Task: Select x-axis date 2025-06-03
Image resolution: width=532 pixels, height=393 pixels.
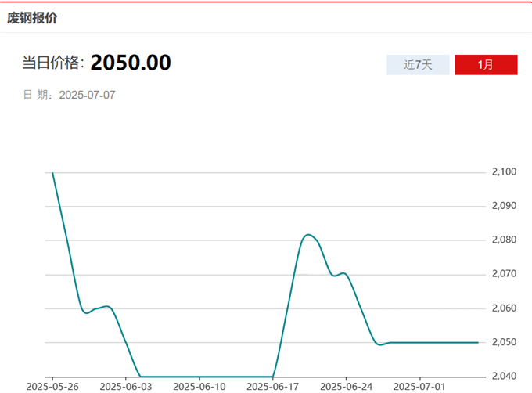Action: tap(126, 386)
